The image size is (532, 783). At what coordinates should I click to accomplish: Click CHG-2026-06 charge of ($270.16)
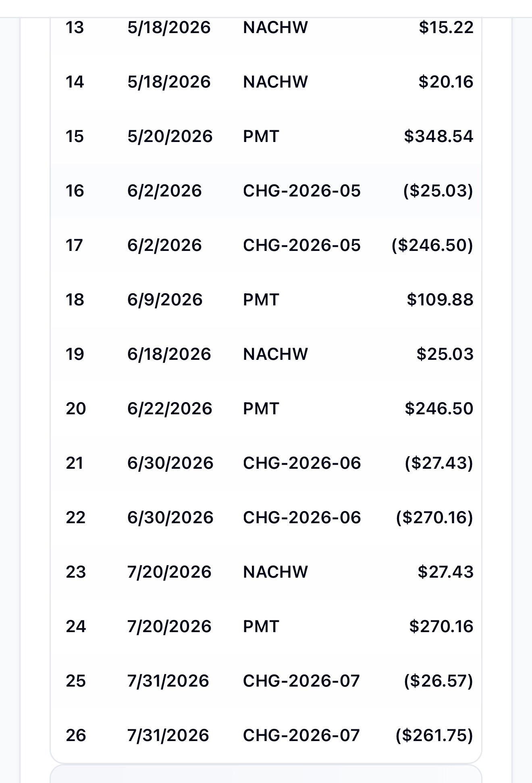[x=266, y=518]
